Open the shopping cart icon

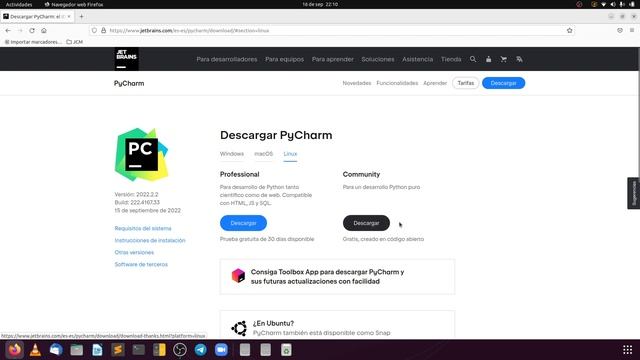504,59
